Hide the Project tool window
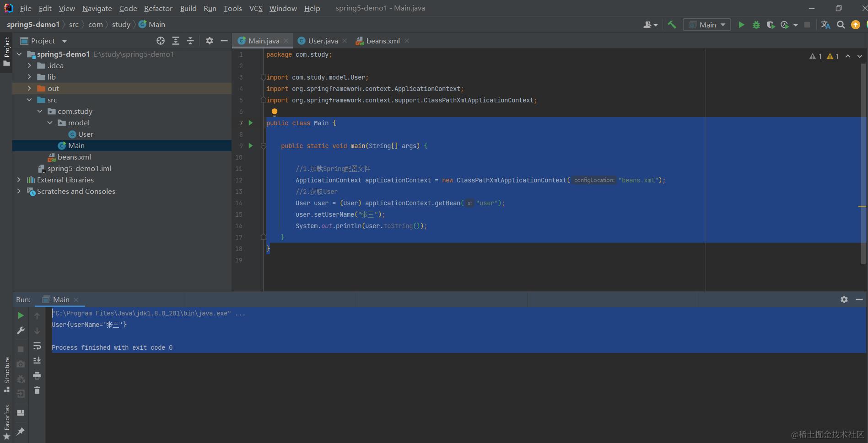 224,41
